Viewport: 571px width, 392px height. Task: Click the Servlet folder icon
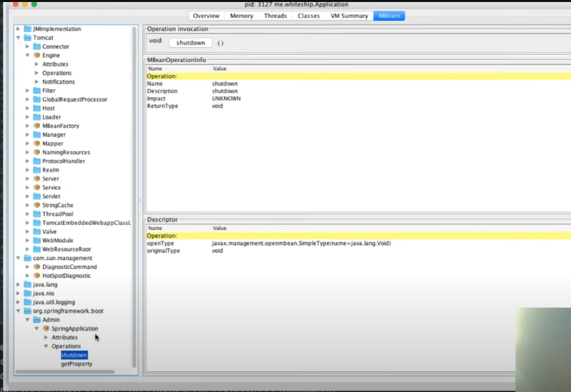click(x=37, y=196)
